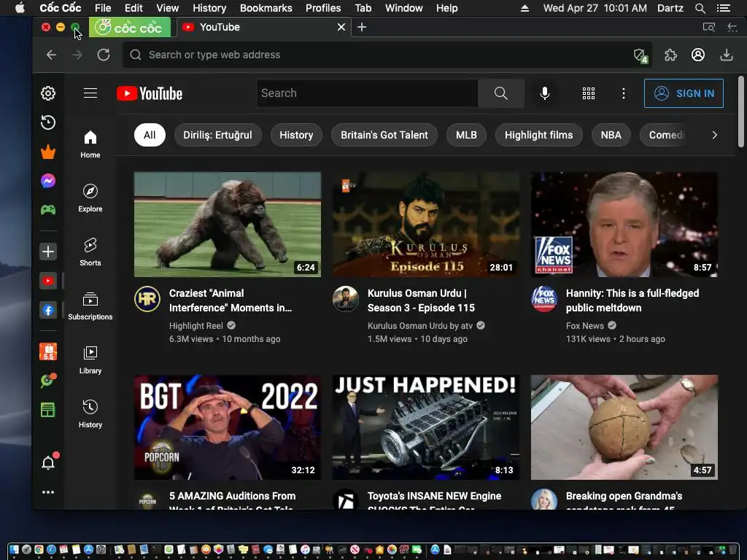Viewport: 747px width, 560px height.
Task: Open YouTube Subscriptions section
Action: tap(90, 306)
